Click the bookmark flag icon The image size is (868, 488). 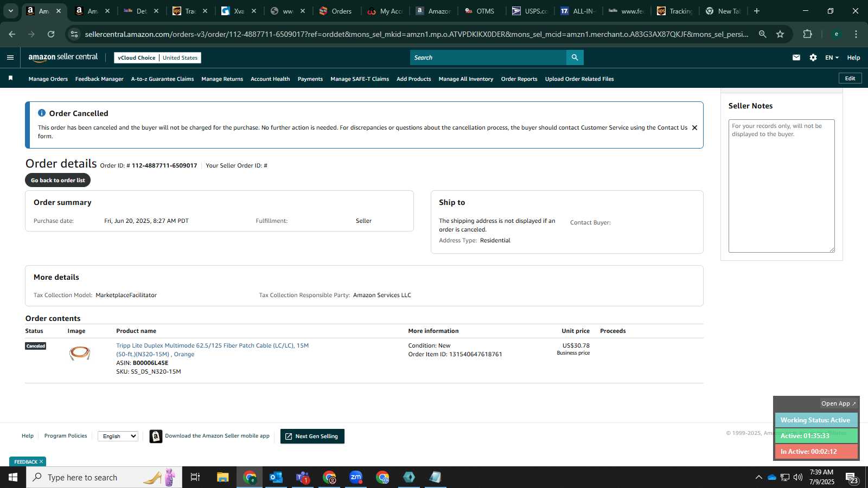pos(10,79)
